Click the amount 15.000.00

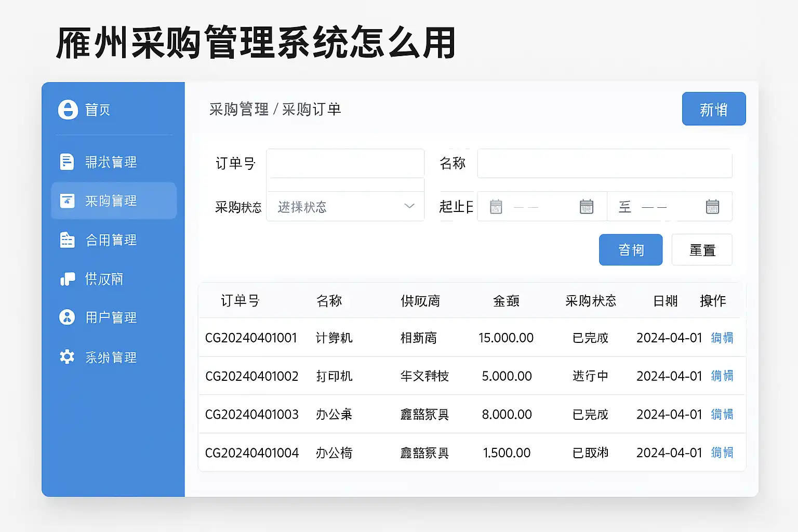[506, 338]
